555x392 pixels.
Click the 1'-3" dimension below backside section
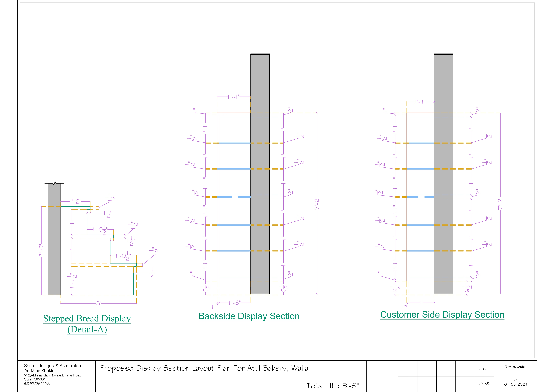pyautogui.click(x=235, y=303)
